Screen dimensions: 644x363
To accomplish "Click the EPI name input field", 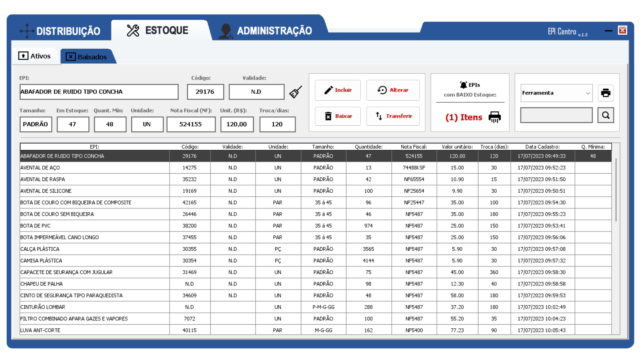I will tap(99, 92).
